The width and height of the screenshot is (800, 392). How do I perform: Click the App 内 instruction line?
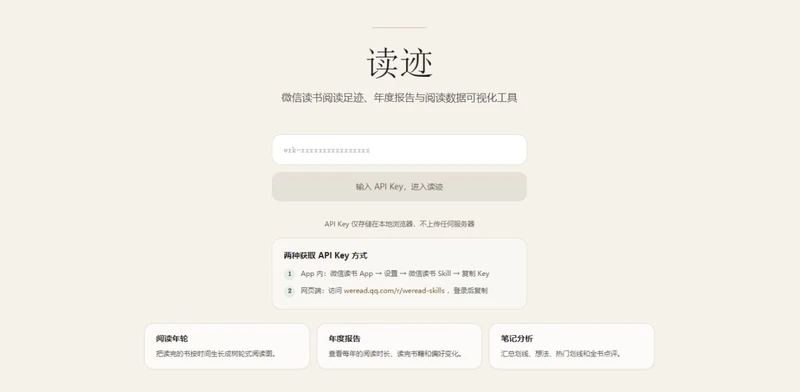[x=394, y=274]
